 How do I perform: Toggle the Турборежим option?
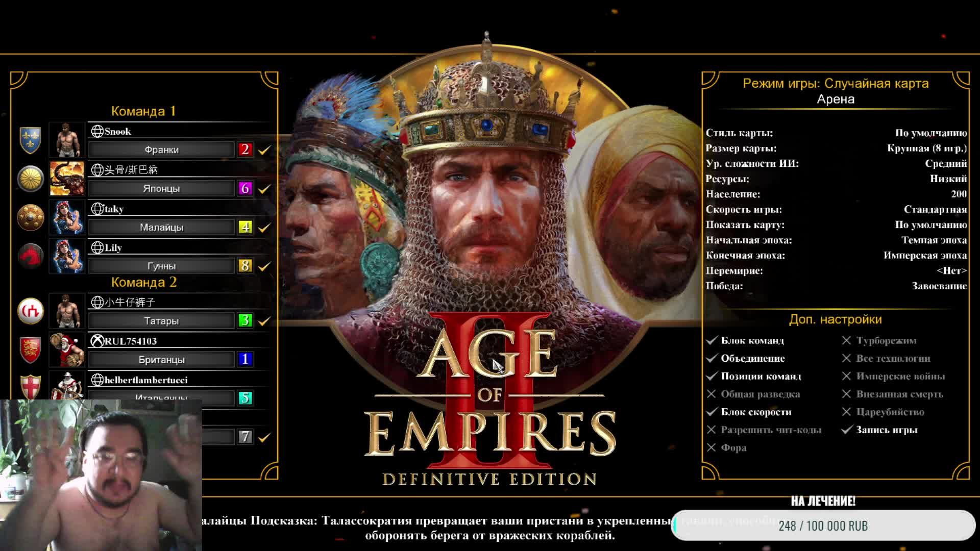coord(846,340)
